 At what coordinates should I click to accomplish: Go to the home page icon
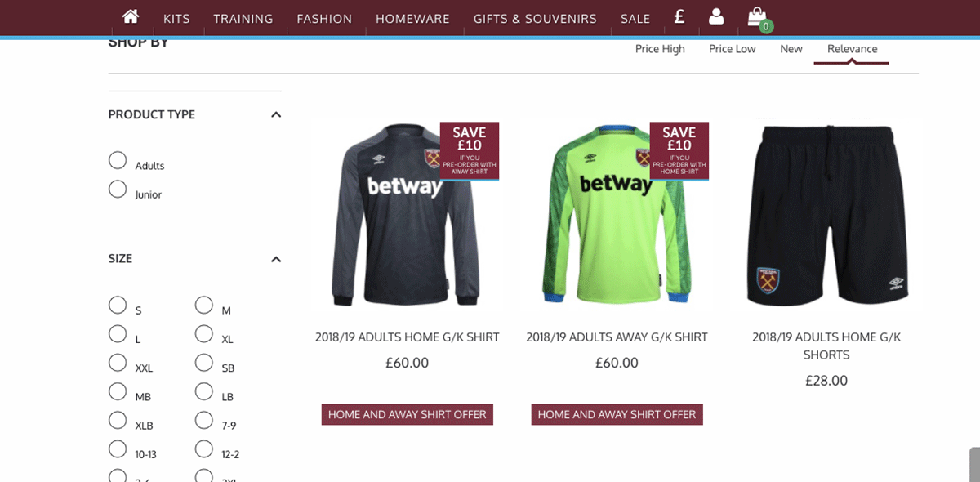(x=130, y=17)
